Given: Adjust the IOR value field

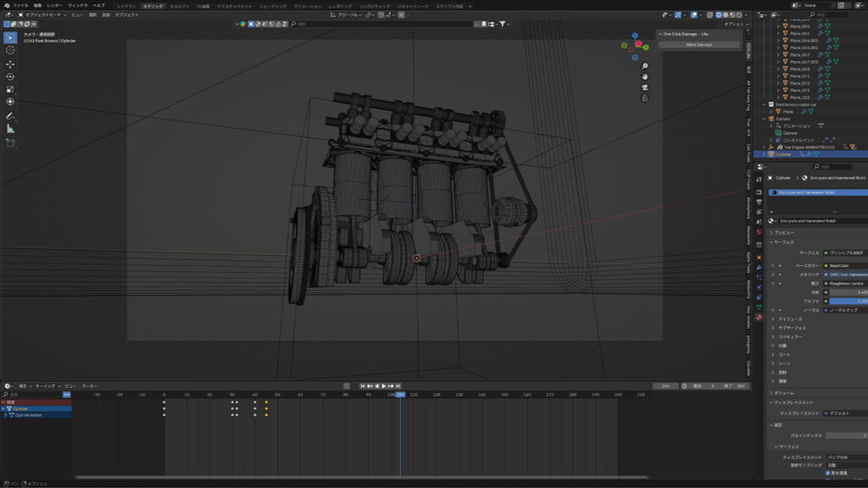Looking at the screenshot, I should coord(848,292).
